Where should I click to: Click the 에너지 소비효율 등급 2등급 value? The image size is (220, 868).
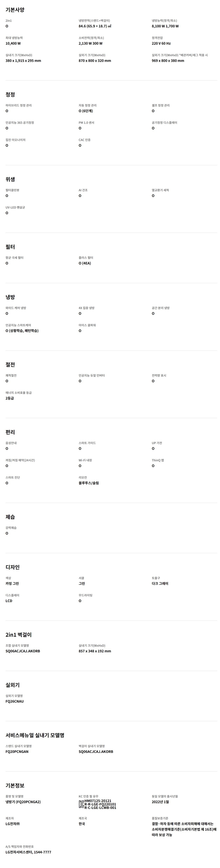9,398
